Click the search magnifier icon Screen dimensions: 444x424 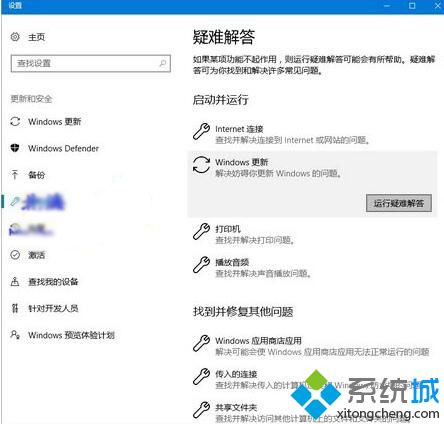tap(163, 63)
